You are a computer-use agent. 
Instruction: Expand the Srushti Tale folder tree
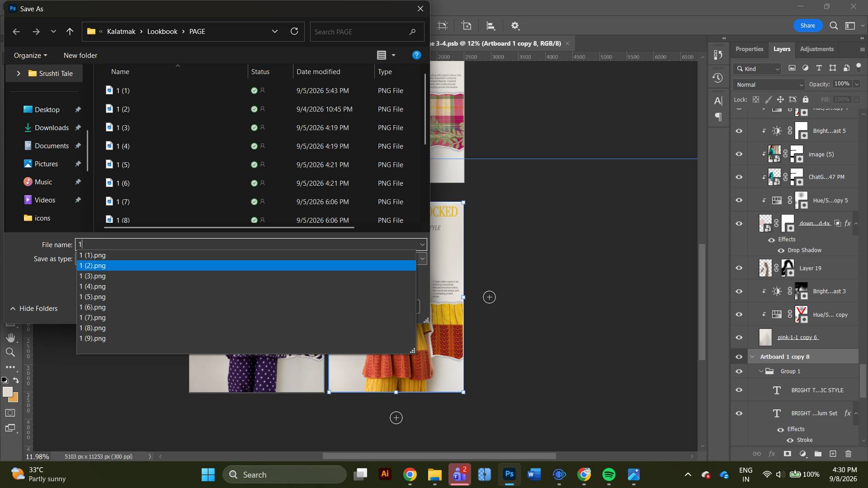pyautogui.click(x=19, y=73)
